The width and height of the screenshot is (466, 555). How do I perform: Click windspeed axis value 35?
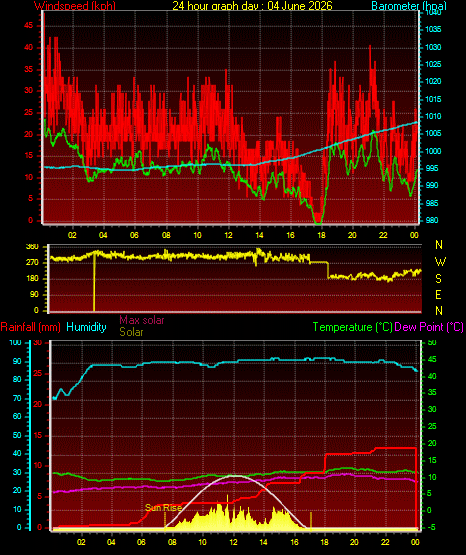coord(29,69)
